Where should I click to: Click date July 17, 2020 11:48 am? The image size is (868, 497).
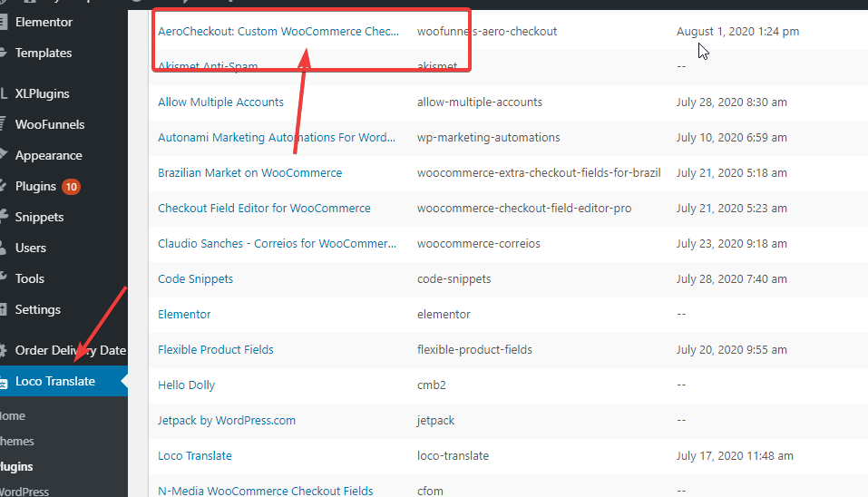pyautogui.click(x=735, y=456)
